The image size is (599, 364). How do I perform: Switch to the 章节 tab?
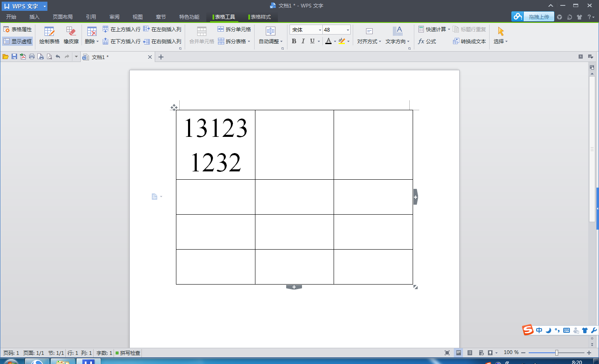pyautogui.click(x=161, y=17)
